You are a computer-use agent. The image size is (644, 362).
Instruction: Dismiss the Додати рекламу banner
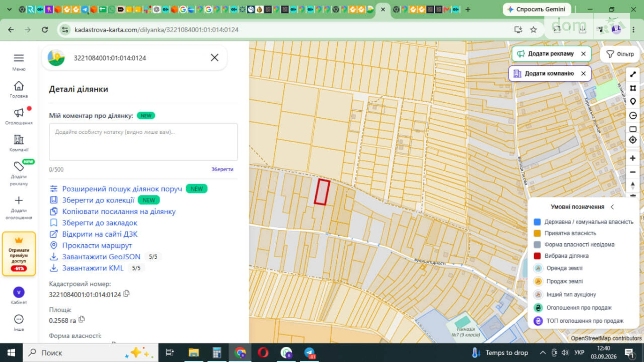pos(583,54)
